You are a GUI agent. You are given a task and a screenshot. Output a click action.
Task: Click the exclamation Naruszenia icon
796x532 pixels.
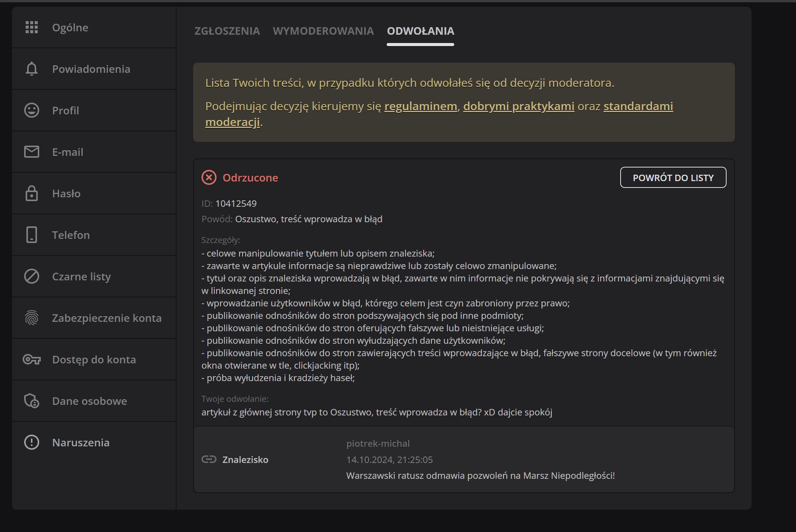click(x=32, y=442)
